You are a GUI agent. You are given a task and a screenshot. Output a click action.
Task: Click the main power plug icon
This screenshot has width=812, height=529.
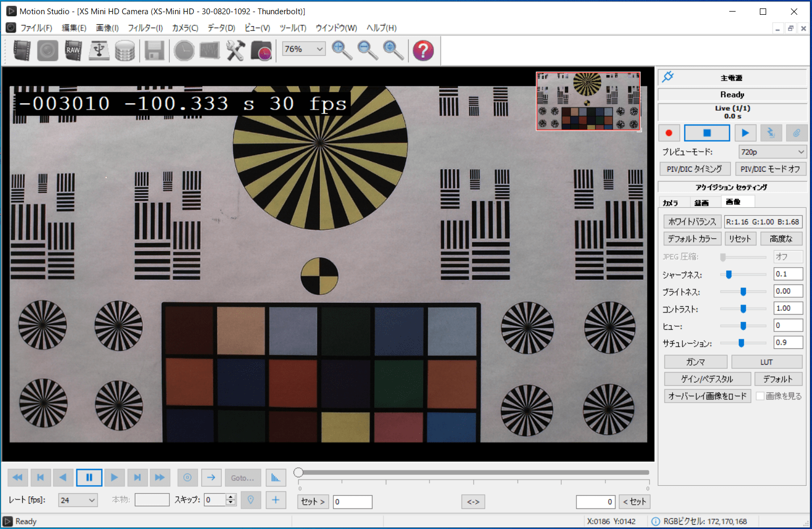668,77
